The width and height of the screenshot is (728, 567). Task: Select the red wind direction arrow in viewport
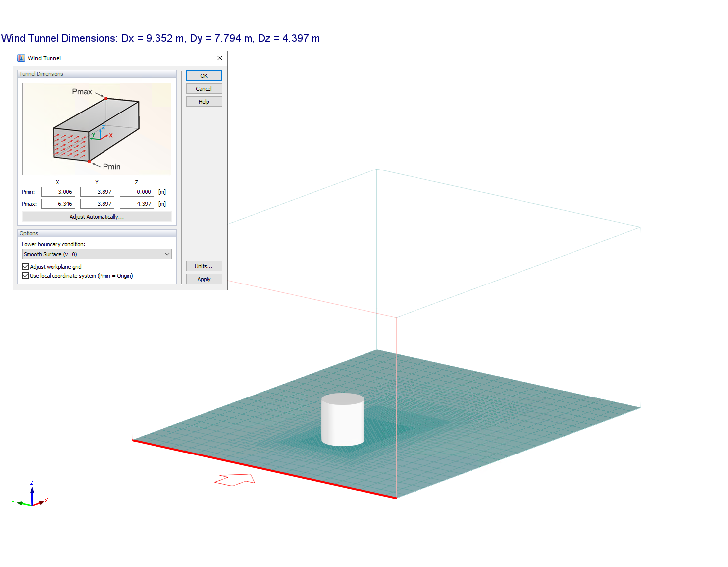(x=235, y=479)
